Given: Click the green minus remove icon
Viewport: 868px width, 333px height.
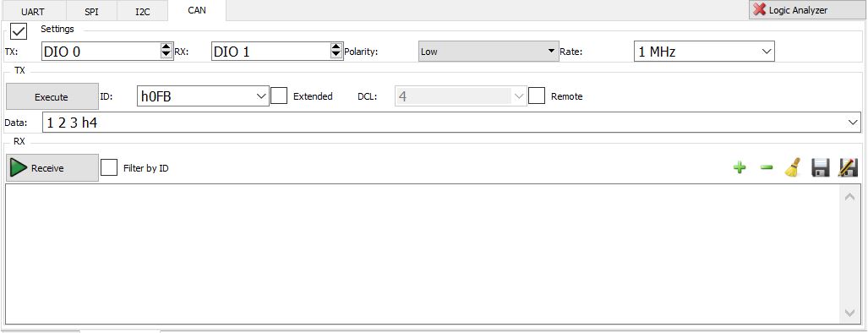Looking at the screenshot, I should tap(766, 168).
